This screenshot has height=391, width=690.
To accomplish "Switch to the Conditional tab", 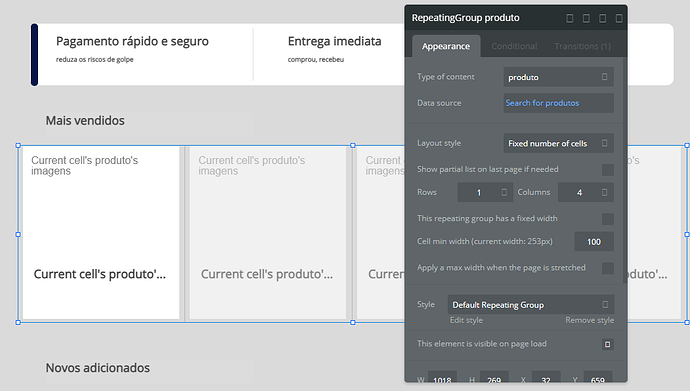I will (x=514, y=46).
